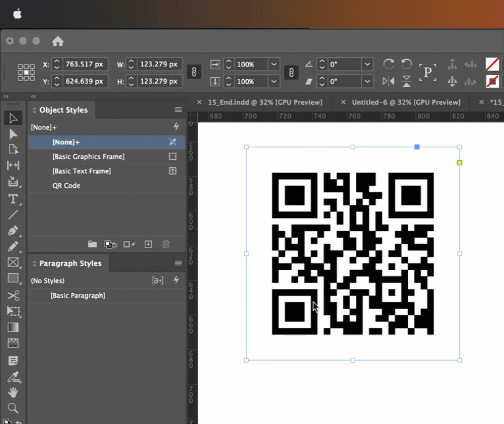Image resolution: width=504 pixels, height=424 pixels.
Task: Click the Select Content icon
Action: pyautogui.click(x=452, y=82)
